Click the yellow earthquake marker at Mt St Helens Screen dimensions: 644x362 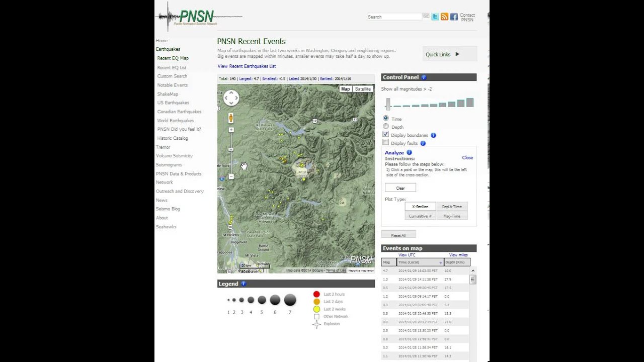click(303, 179)
